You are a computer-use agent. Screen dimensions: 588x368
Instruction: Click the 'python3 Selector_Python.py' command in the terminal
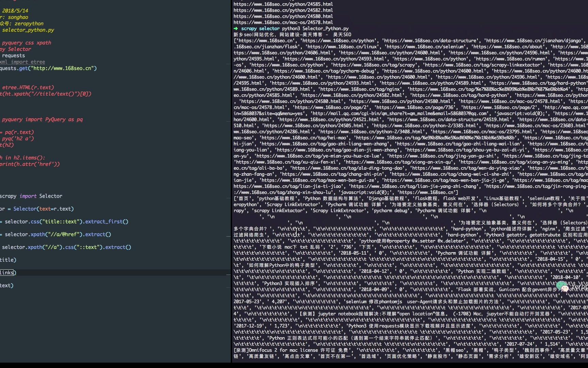pos(315,29)
